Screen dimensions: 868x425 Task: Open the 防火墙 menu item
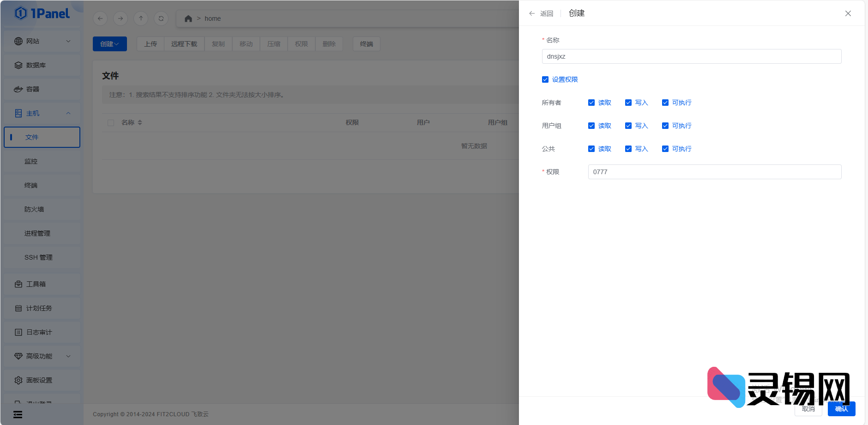pyautogui.click(x=34, y=209)
